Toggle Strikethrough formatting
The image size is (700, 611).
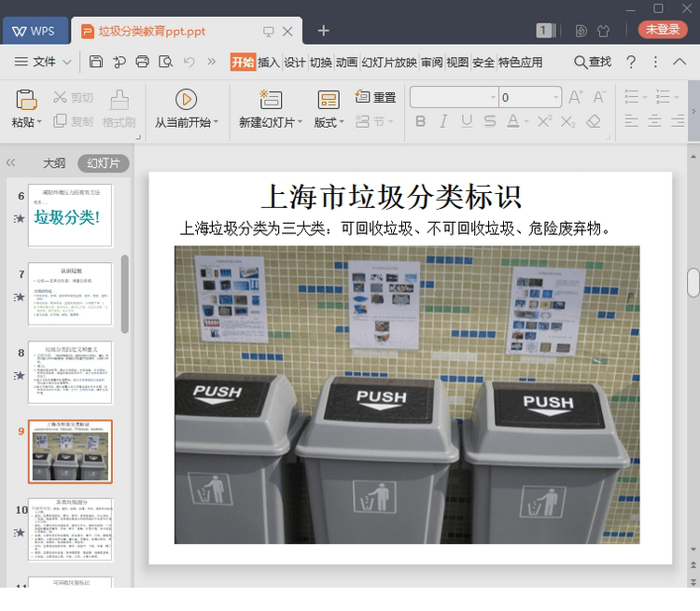pyautogui.click(x=490, y=121)
